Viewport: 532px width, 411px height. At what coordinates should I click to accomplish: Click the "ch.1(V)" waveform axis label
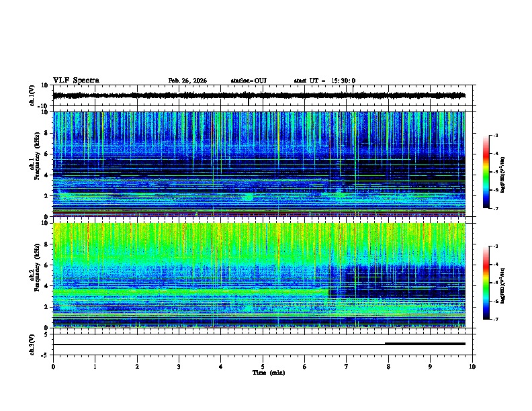pyautogui.click(x=32, y=95)
